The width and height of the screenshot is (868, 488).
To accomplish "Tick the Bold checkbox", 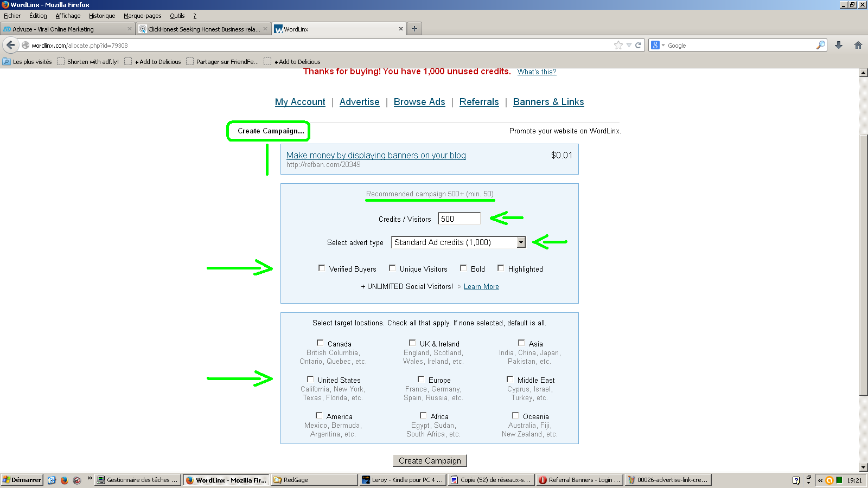I will [x=463, y=268].
